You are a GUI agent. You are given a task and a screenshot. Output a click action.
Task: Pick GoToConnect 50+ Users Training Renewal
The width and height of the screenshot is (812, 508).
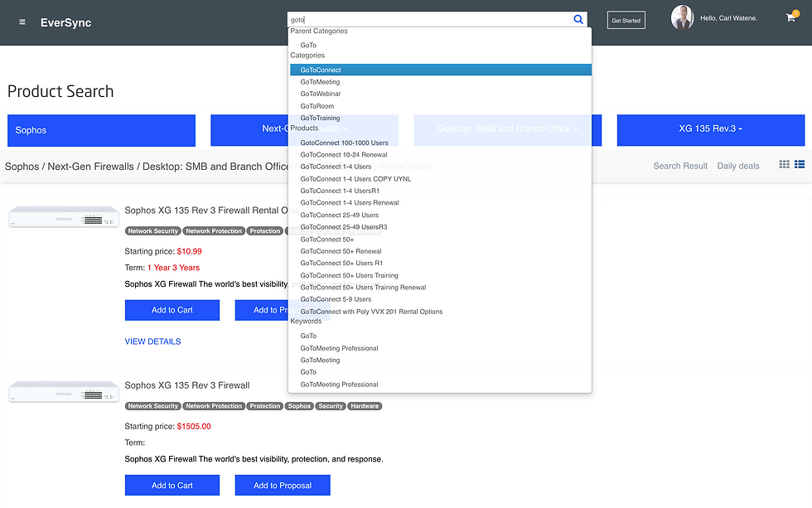point(363,288)
